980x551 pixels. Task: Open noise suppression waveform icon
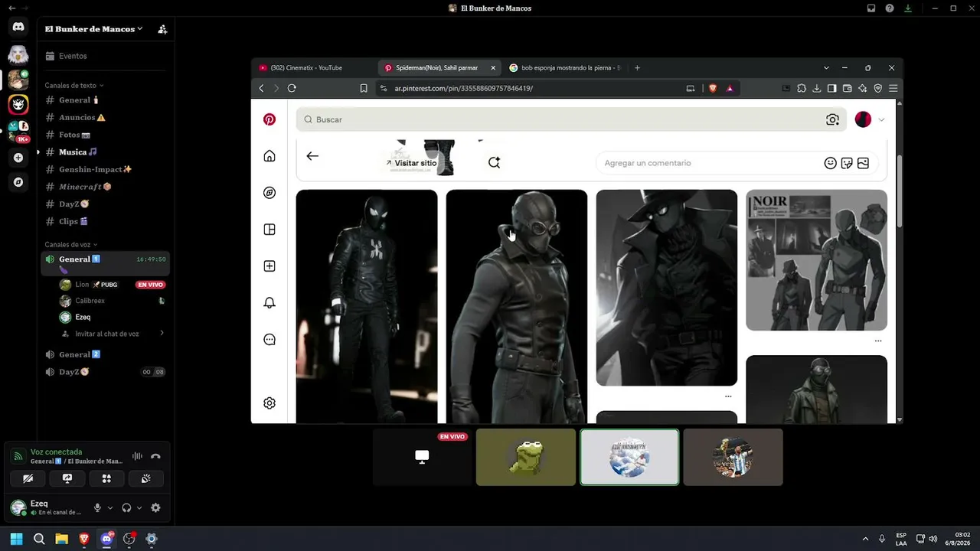(x=137, y=456)
